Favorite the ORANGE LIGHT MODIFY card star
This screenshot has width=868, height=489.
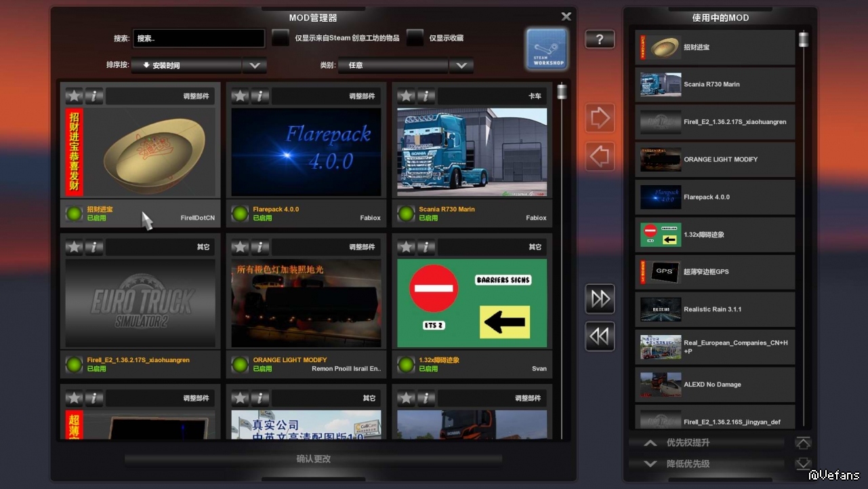[x=240, y=247]
